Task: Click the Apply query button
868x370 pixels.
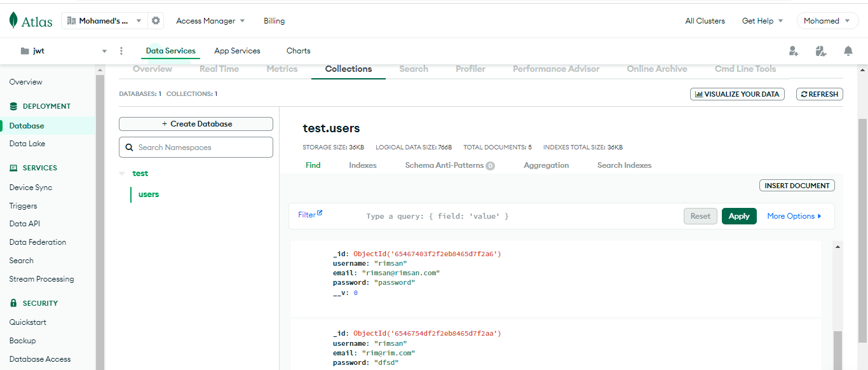Action: [x=739, y=216]
